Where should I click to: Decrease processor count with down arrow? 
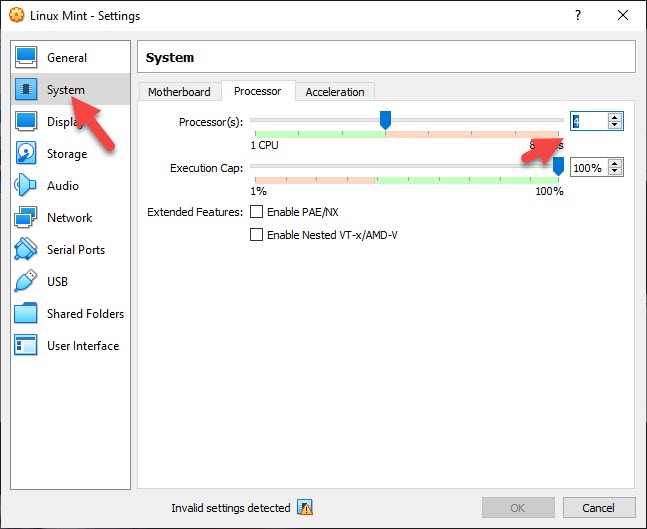(615, 125)
